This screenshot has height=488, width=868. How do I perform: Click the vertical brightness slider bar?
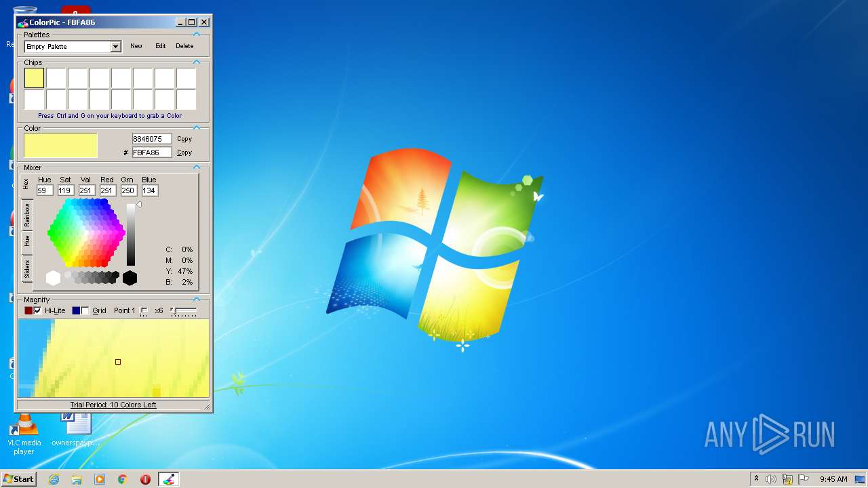131,235
